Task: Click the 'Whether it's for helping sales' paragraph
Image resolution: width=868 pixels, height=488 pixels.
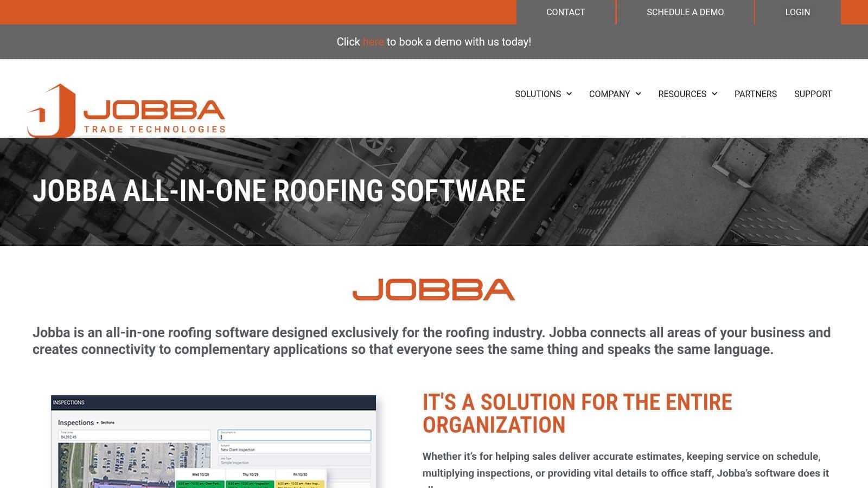Action: pos(626,468)
